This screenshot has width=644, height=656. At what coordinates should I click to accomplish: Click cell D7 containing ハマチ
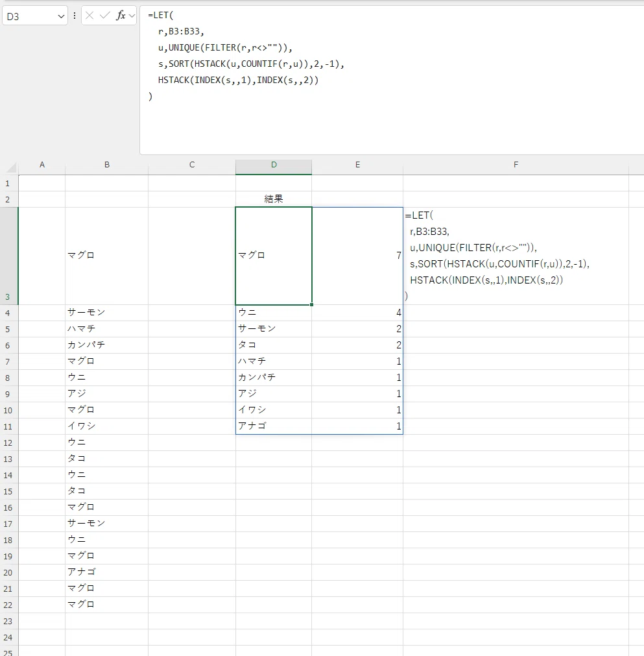click(274, 361)
